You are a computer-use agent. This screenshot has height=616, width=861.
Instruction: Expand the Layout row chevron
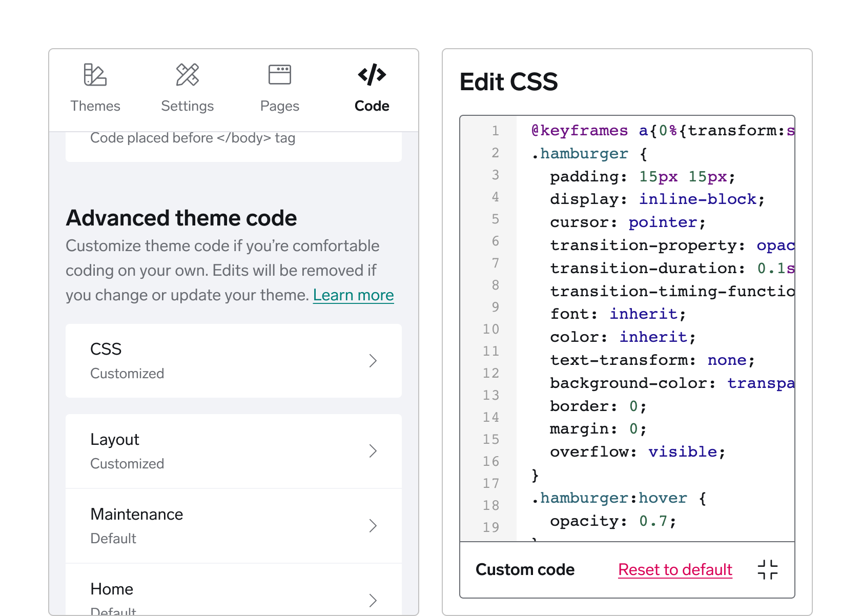[373, 451]
